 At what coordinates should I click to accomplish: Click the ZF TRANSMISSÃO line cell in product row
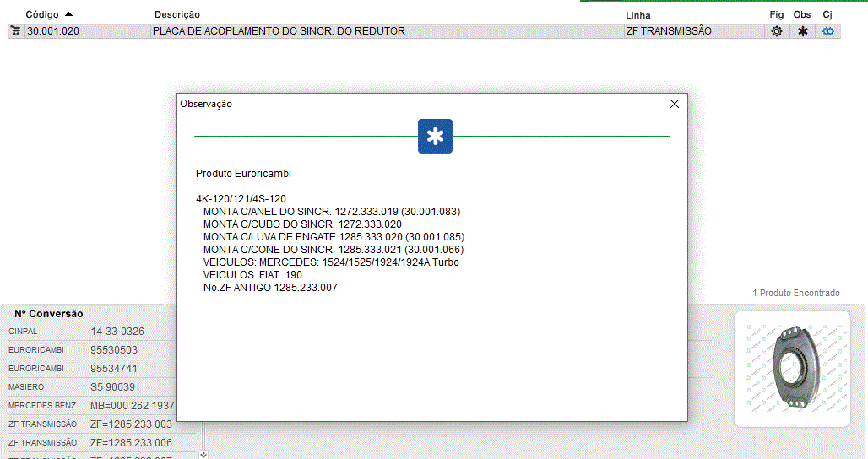(669, 31)
